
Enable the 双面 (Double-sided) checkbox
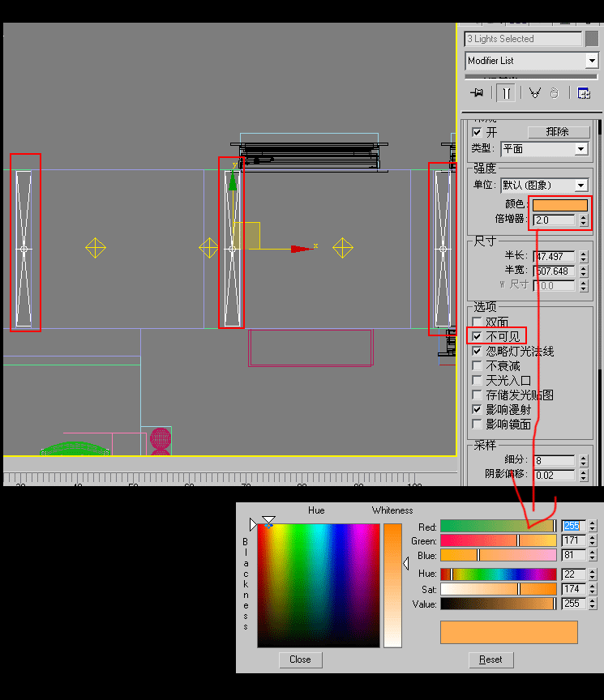click(477, 322)
